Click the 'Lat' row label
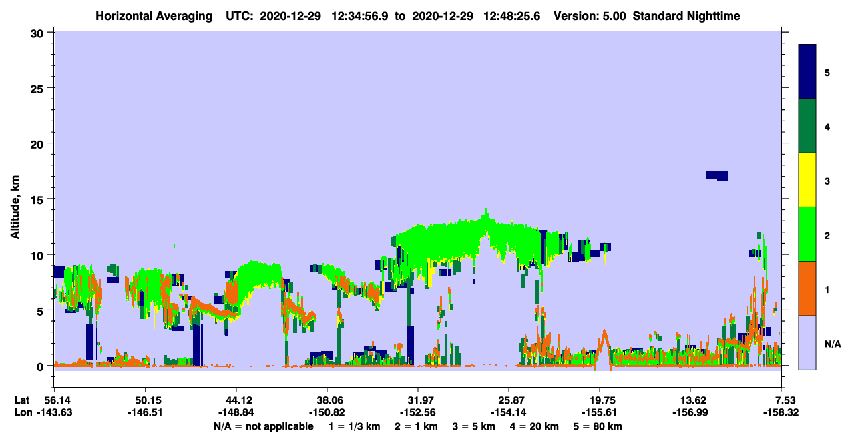 click(21, 400)
